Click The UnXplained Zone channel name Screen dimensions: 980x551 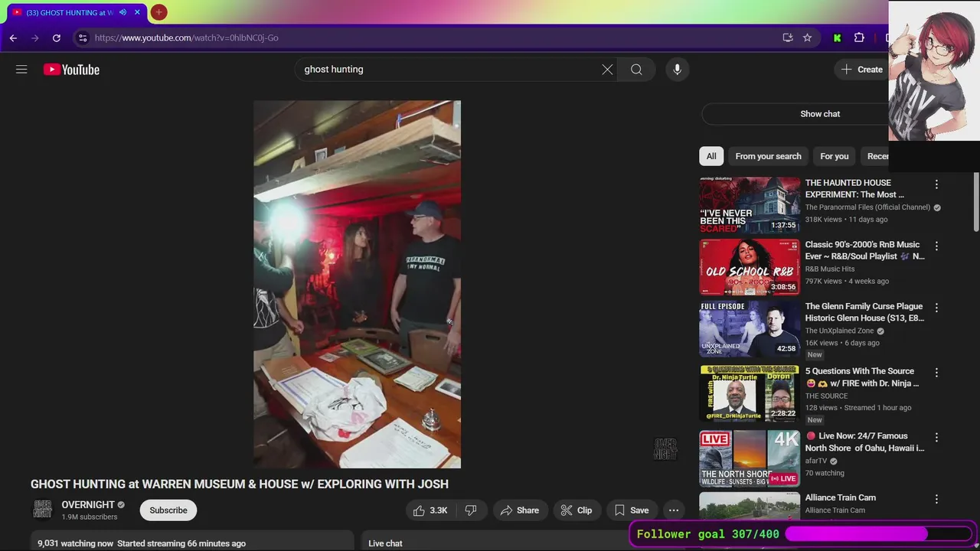tap(839, 331)
